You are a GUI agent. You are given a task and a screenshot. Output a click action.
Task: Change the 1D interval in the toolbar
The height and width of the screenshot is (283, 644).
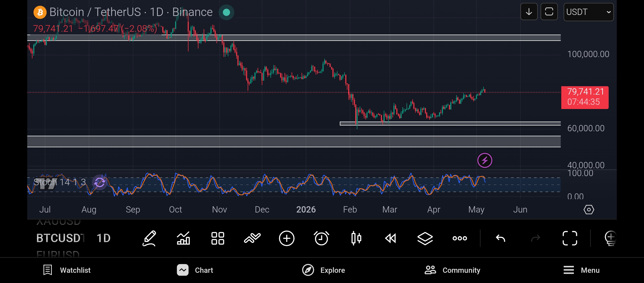(104, 238)
